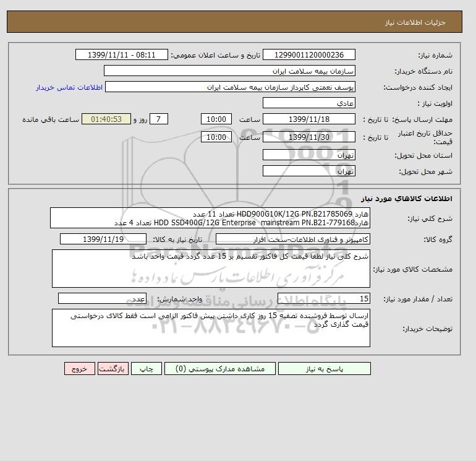Image resolution: width=476 pixels, height=461 pixels.
Task: Click the چاپ print button
Action: pyautogui.click(x=147, y=369)
